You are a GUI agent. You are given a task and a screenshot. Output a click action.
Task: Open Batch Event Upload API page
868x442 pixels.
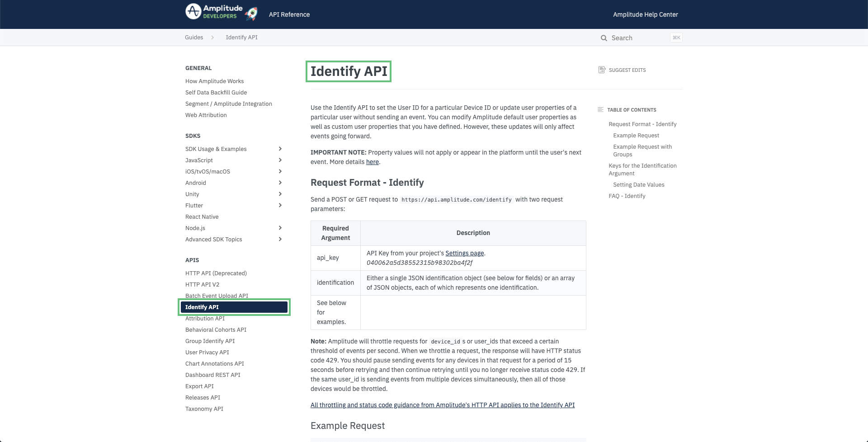coord(217,296)
